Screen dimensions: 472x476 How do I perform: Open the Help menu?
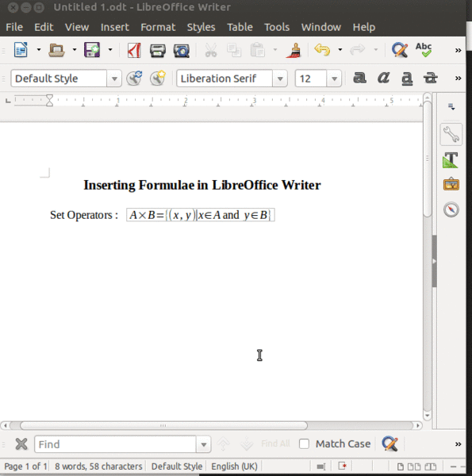pyautogui.click(x=364, y=27)
